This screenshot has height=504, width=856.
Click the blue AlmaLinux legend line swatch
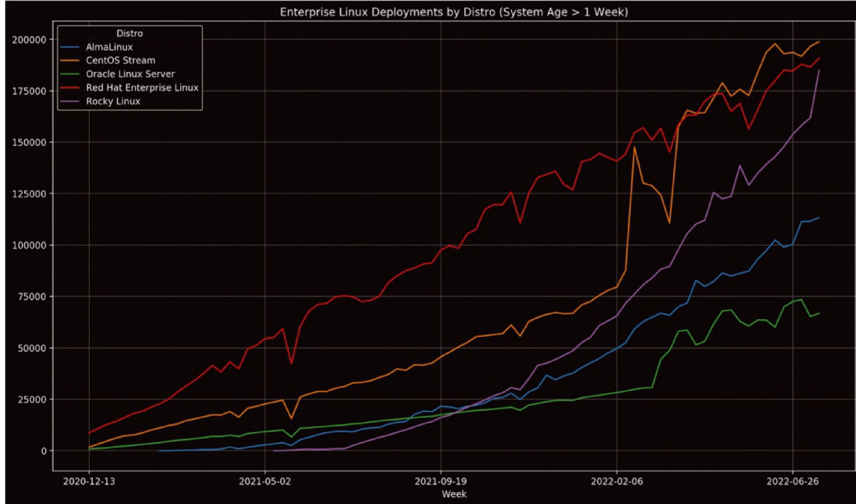point(70,47)
